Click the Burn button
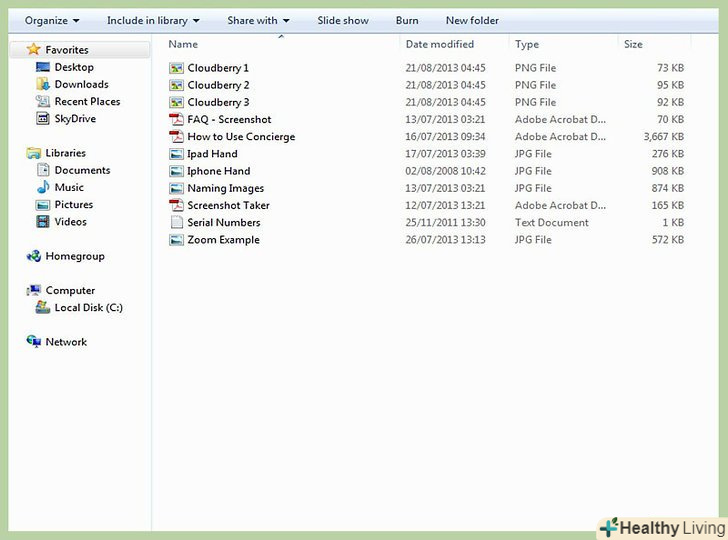728x540 pixels. [x=407, y=20]
